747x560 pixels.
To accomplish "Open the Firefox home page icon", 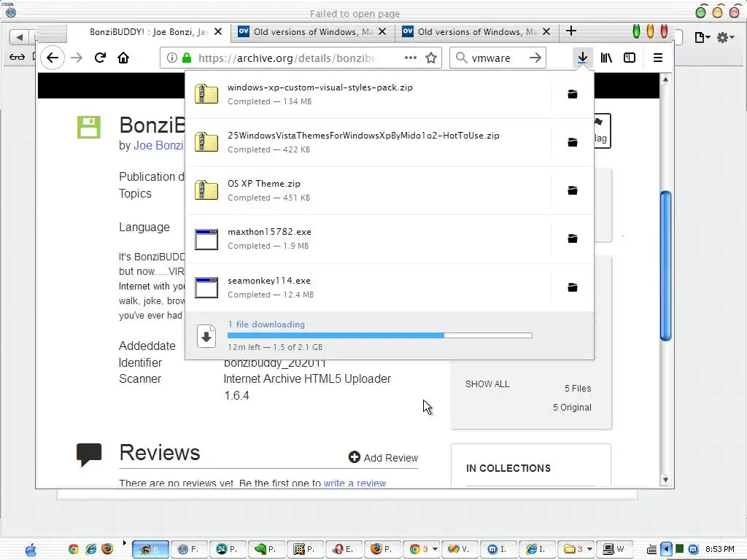I will pyautogui.click(x=123, y=58).
